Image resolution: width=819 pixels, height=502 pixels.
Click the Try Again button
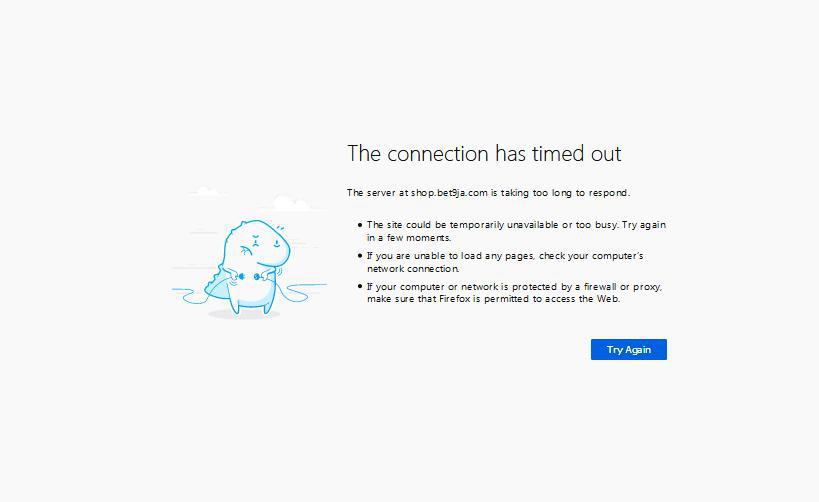click(x=628, y=349)
